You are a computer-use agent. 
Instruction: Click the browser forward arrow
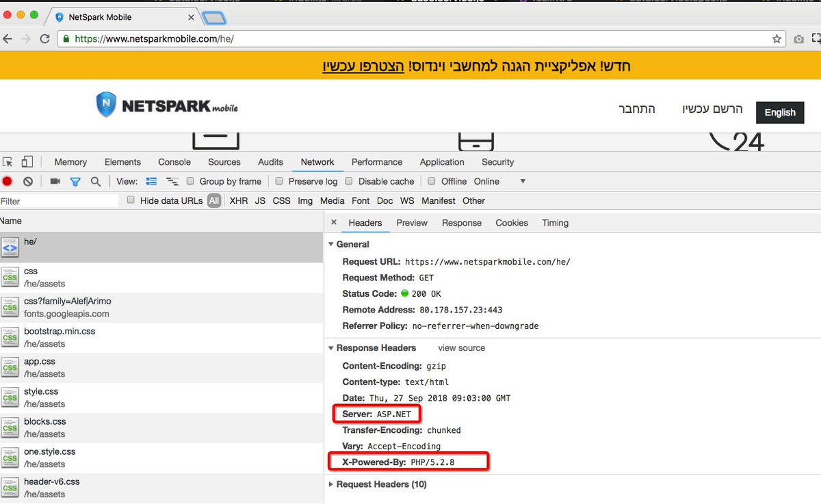(26, 39)
